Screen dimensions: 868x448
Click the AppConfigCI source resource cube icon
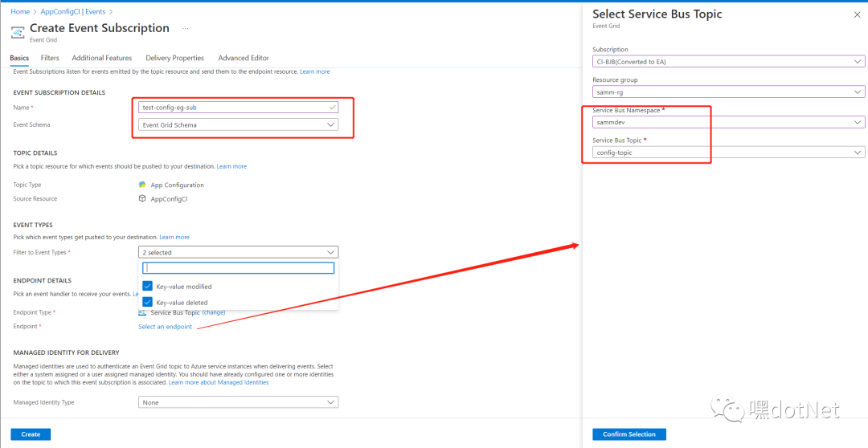[x=142, y=198]
